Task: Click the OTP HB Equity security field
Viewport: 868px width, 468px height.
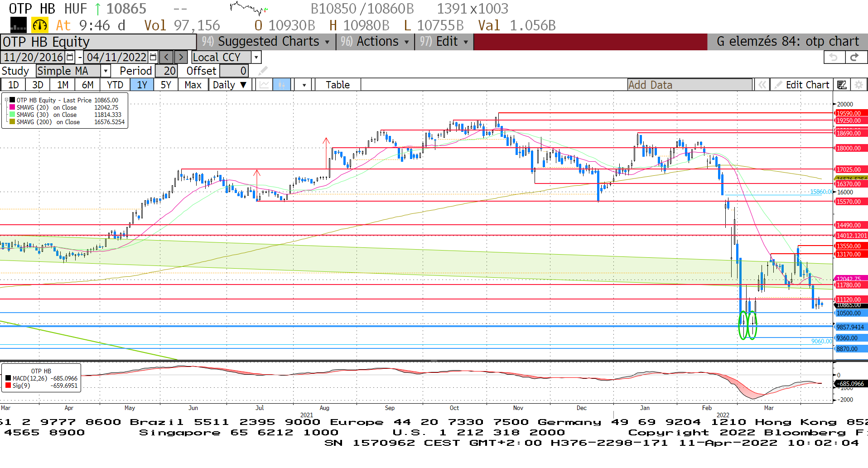Action: coord(98,42)
